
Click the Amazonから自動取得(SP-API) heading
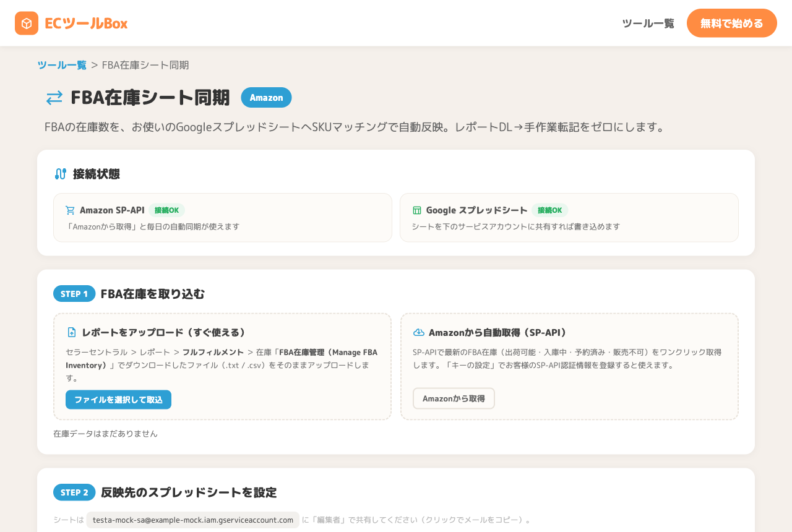(x=498, y=332)
